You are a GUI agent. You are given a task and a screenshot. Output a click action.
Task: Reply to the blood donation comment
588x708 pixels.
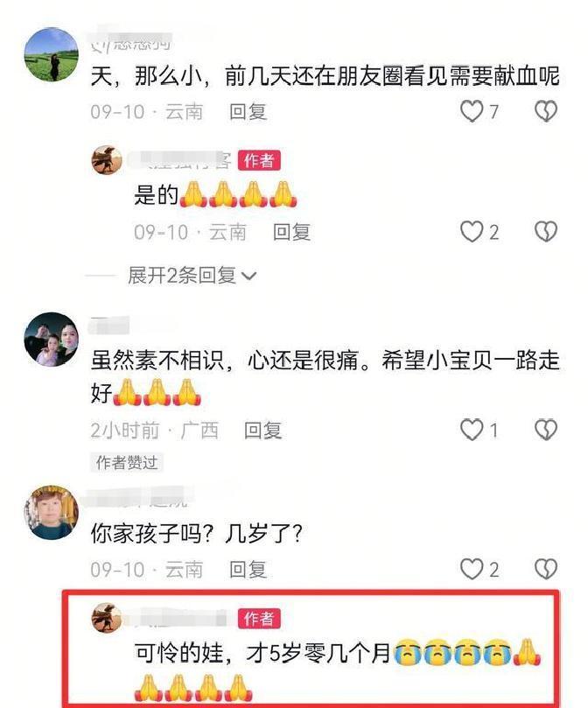248,111
